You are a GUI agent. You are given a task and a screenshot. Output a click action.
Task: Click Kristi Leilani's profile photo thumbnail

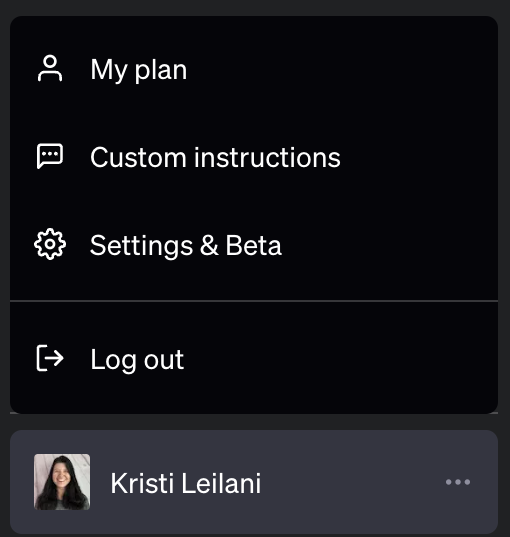pos(62,482)
